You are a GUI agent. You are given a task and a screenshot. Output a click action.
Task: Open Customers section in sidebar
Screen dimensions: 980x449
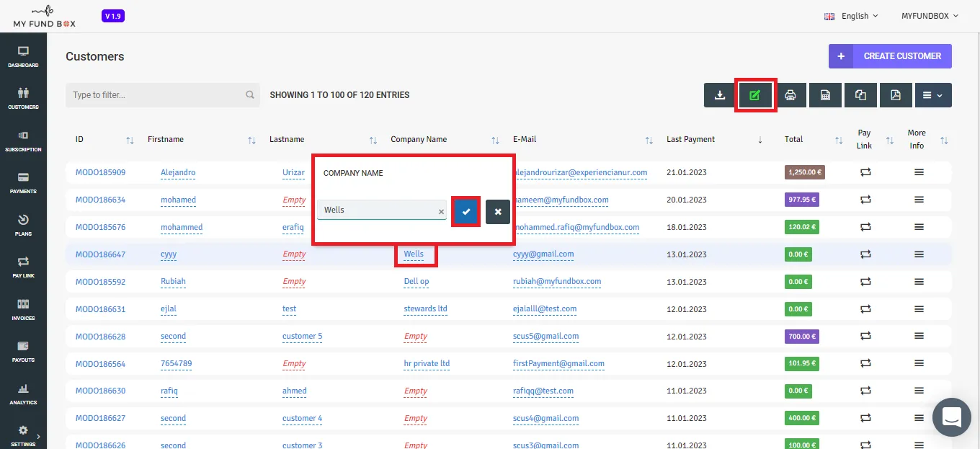23,99
